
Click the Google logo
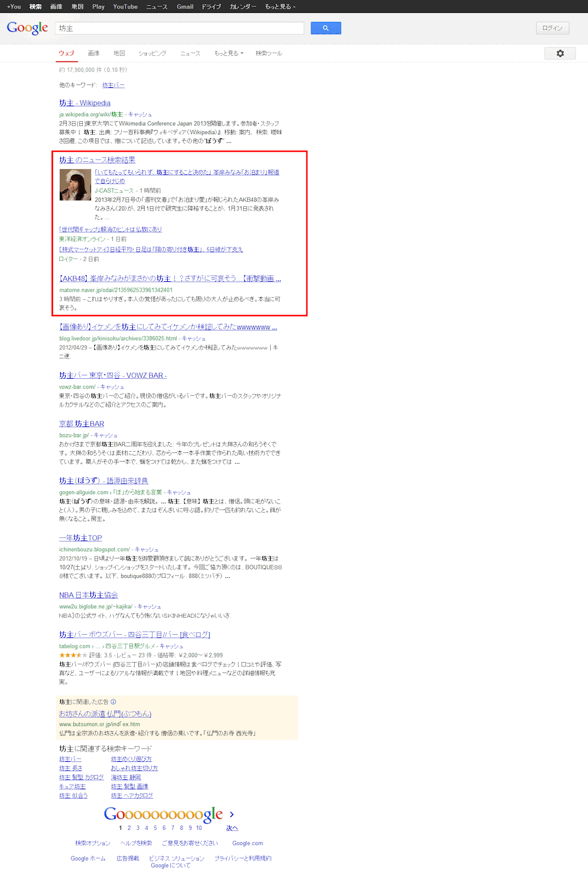[x=27, y=28]
